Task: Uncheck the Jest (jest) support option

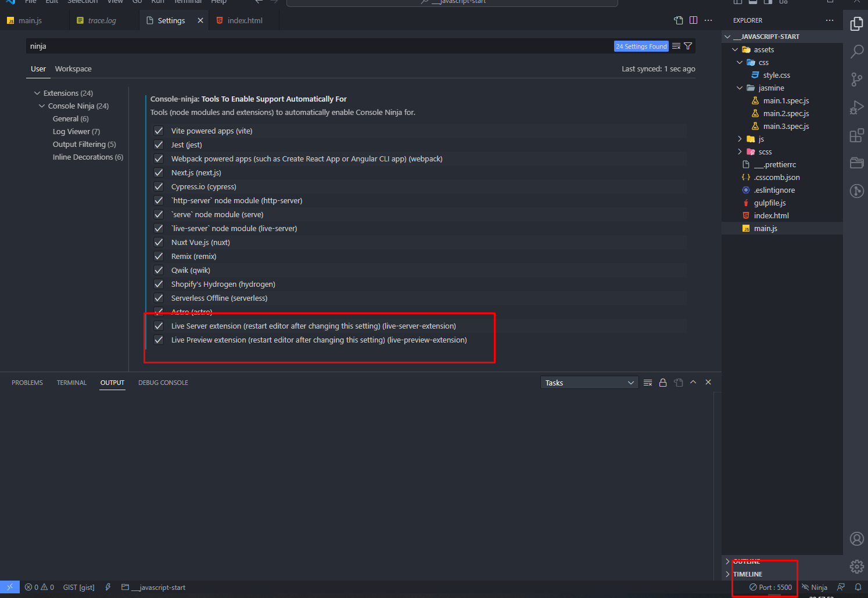Action: click(x=159, y=145)
